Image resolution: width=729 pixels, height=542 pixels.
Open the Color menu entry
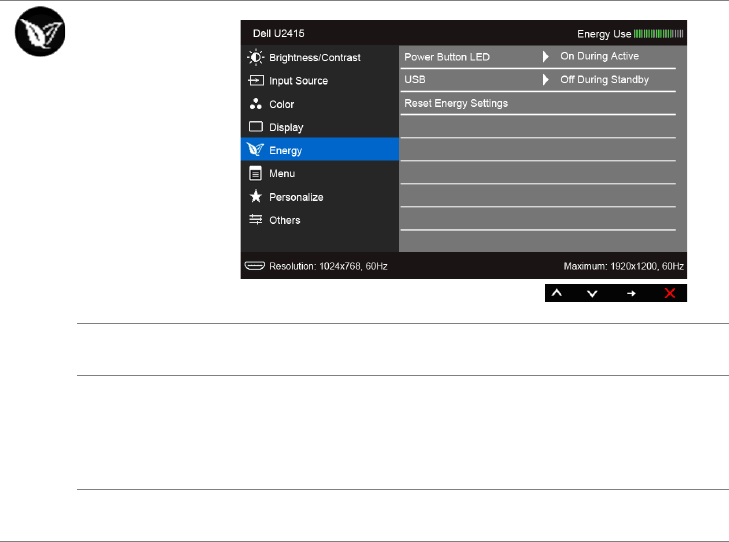[320, 104]
